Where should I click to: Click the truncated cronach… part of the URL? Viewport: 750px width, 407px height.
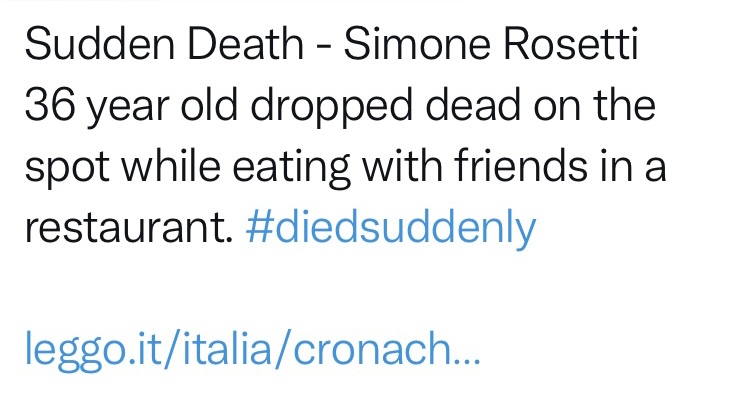pyautogui.click(x=386, y=348)
